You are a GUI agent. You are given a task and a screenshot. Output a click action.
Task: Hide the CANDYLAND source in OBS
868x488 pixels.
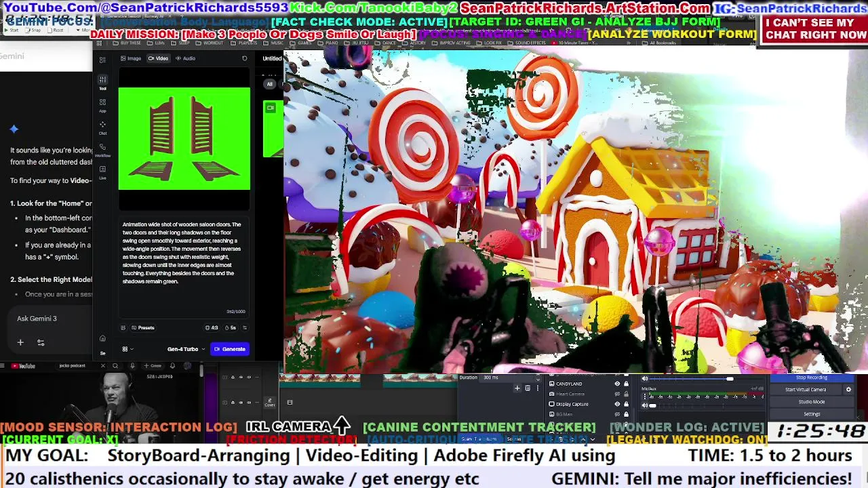[617, 384]
